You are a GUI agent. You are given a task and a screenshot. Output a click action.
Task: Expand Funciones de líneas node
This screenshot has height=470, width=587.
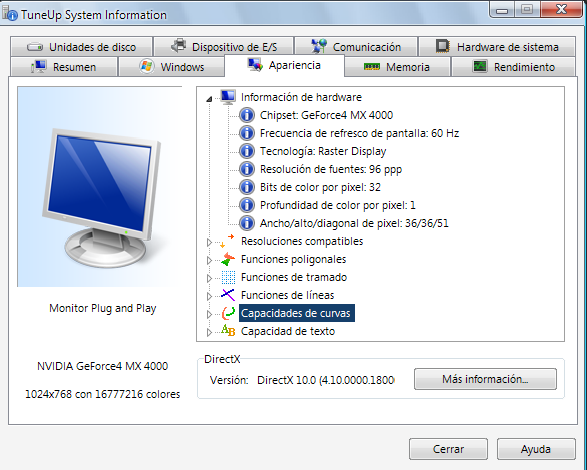click(x=209, y=296)
